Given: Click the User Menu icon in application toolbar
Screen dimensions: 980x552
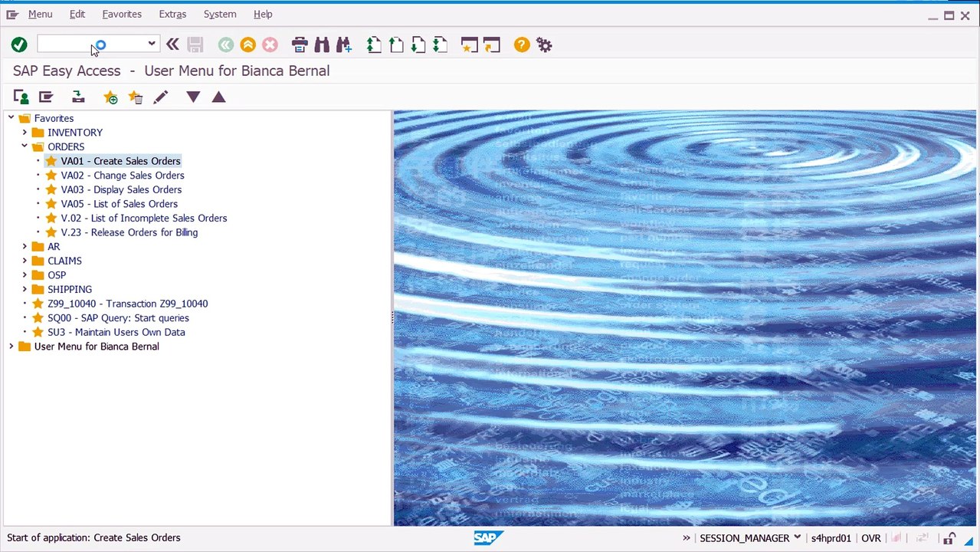Looking at the screenshot, I should (21, 97).
